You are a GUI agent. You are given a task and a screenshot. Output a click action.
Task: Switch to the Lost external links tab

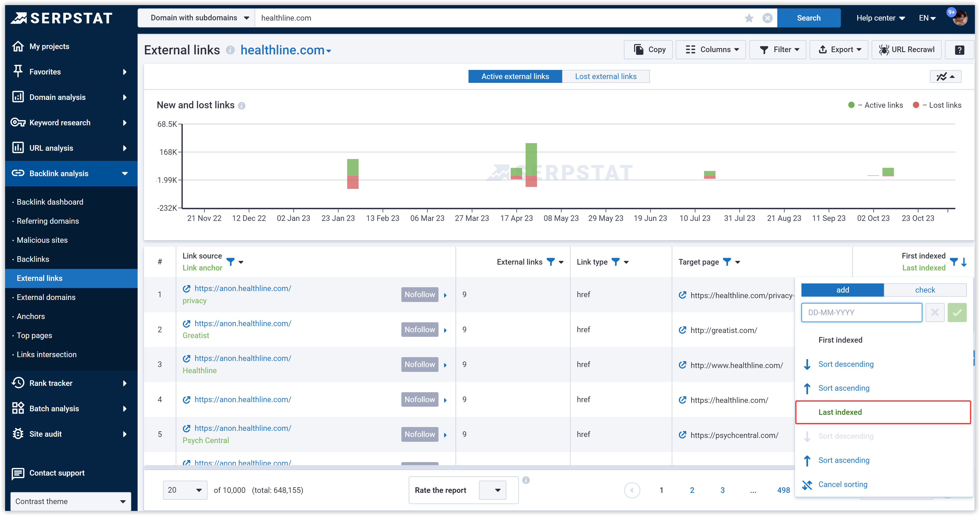(x=606, y=76)
